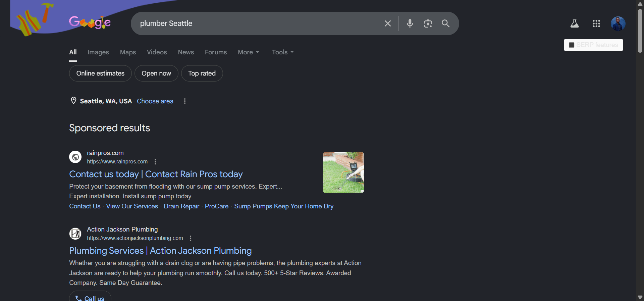The image size is (644, 301).
Task: Open the Rain Pros ad thumbnail image
Action: point(343,172)
